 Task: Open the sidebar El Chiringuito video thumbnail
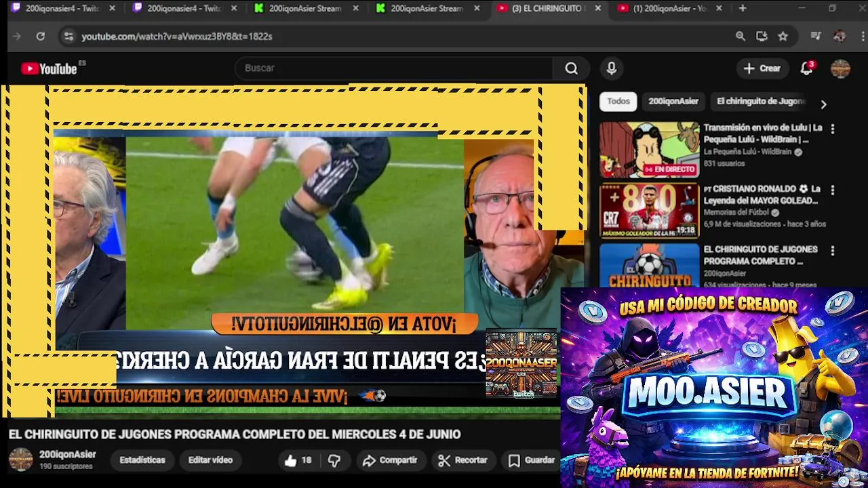(x=649, y=266)
